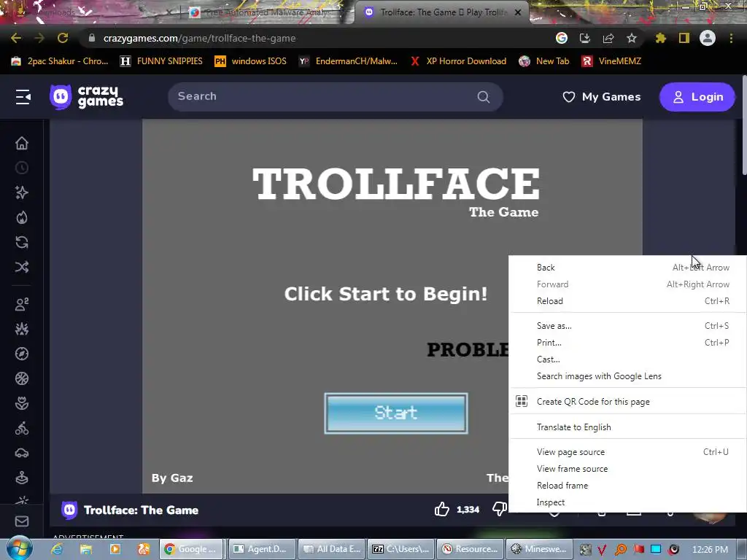This screenshot has width=747, height=560.
Task: Open Internet Explorer from the taskbar
Action: click(x=57, y=549)
